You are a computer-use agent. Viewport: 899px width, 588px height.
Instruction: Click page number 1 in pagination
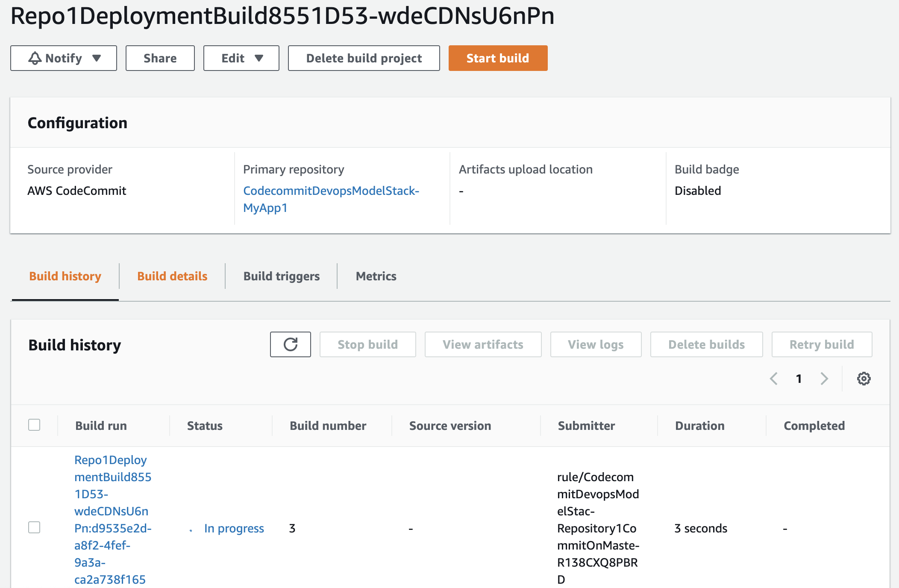click(799, 379)
